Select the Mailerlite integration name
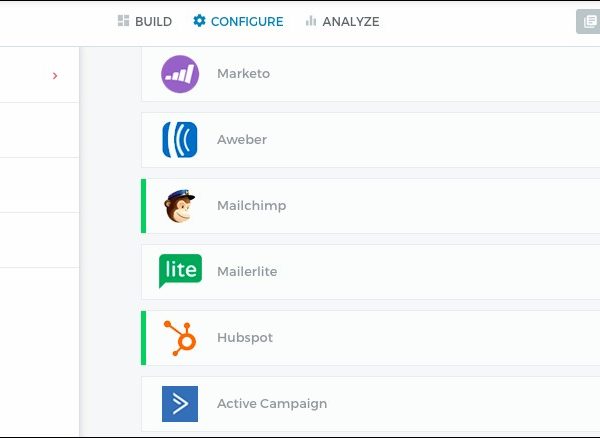Image resolution: width=600 pixels, height=438 pixels. [x=247, y=272]
